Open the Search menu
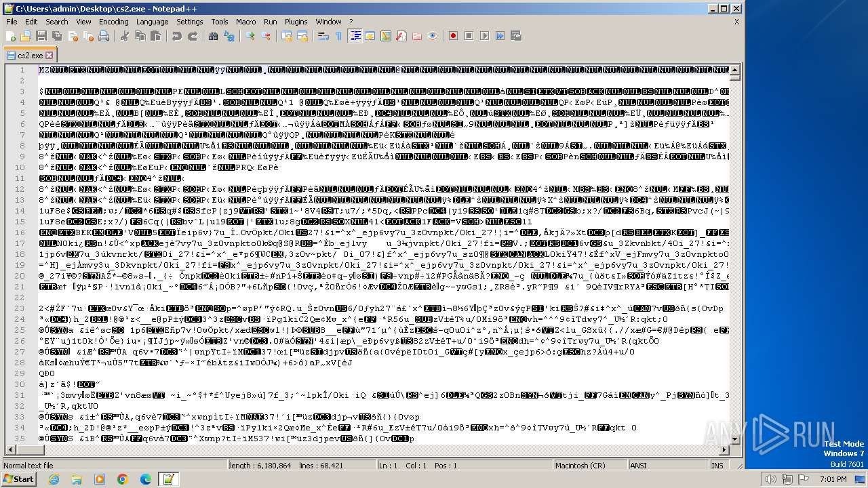The width and height of the screenshot is (868, 488). (57, 22)
